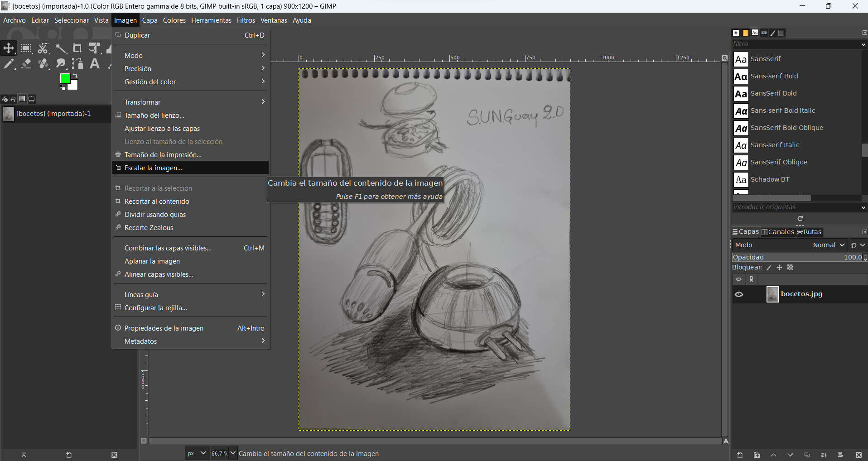Click Escalar la imagen menu entry
This screenshot has width=868, height=461.
pos(190,168)
